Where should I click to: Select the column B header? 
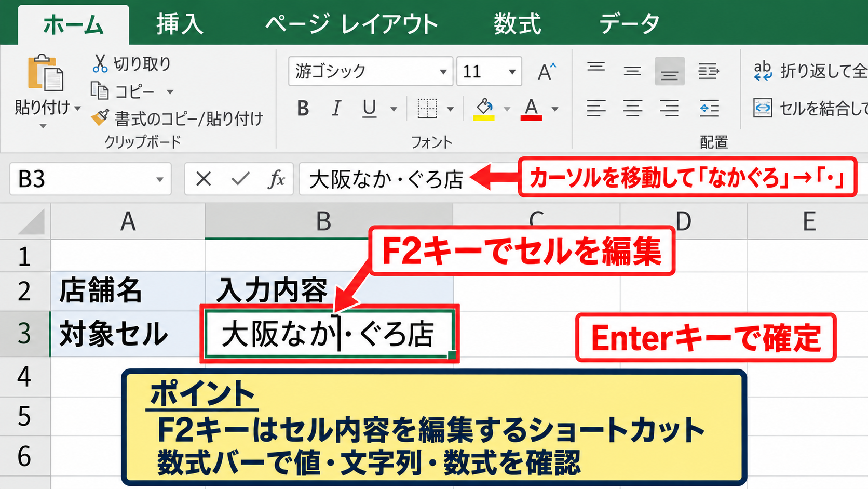point(329,221)
